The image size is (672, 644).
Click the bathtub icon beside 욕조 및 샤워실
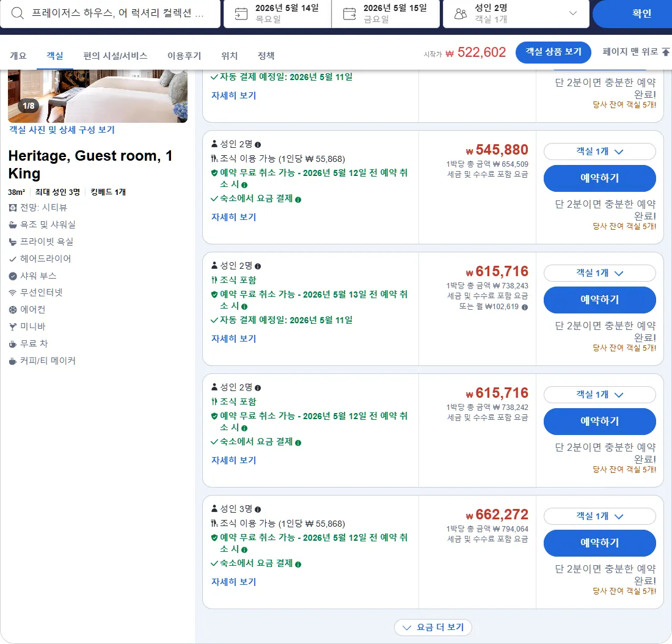pyautogui.click(x=13, y=225)
